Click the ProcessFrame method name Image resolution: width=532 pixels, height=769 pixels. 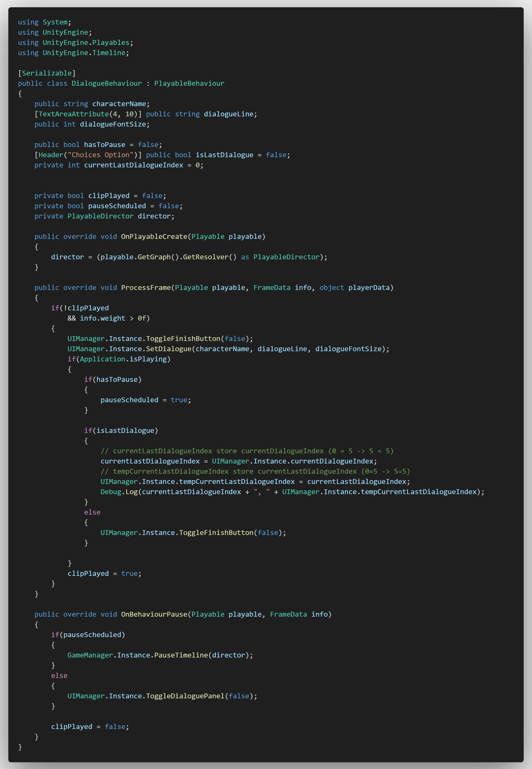(146, 288)
